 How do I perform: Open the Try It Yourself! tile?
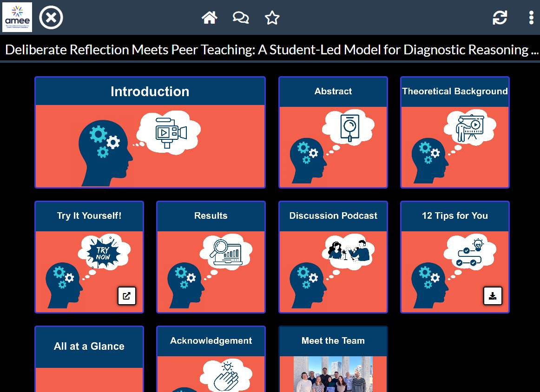[89, 257]
